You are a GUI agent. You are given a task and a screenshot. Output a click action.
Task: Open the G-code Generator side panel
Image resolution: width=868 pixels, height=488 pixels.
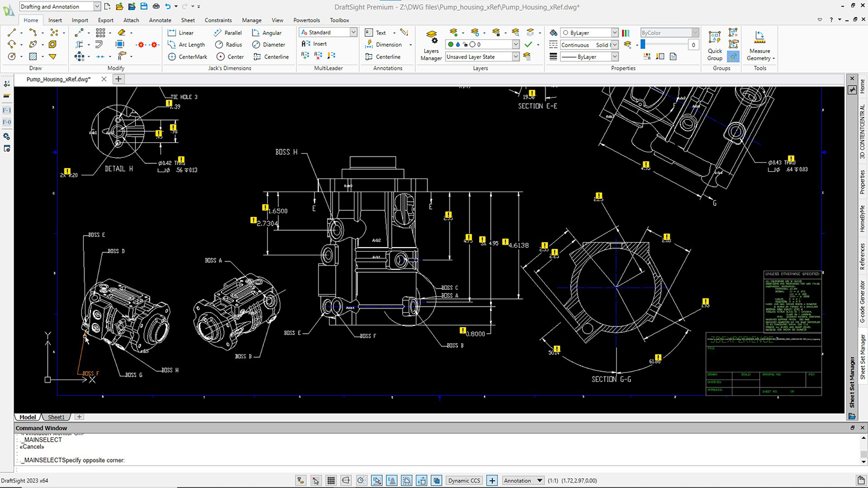point(862,302)
